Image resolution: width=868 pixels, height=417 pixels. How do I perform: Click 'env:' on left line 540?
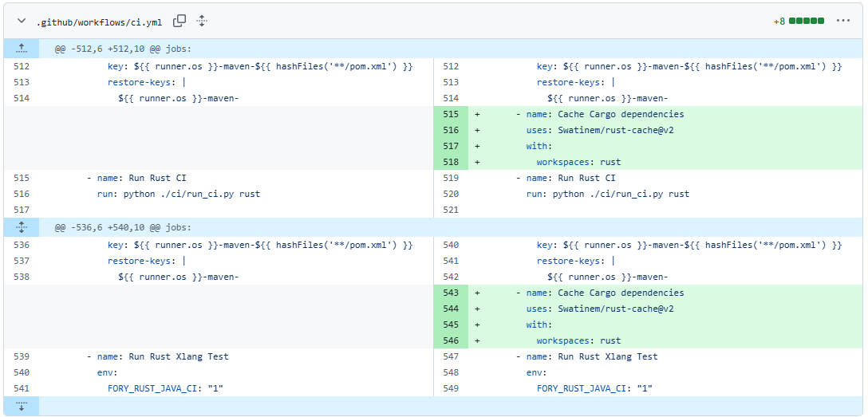(108, 372)
